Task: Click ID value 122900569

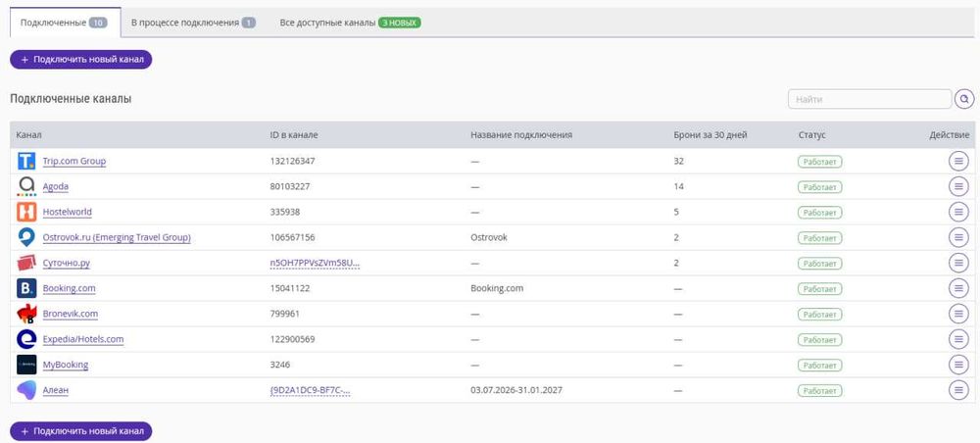Action: tap(292, 339)
